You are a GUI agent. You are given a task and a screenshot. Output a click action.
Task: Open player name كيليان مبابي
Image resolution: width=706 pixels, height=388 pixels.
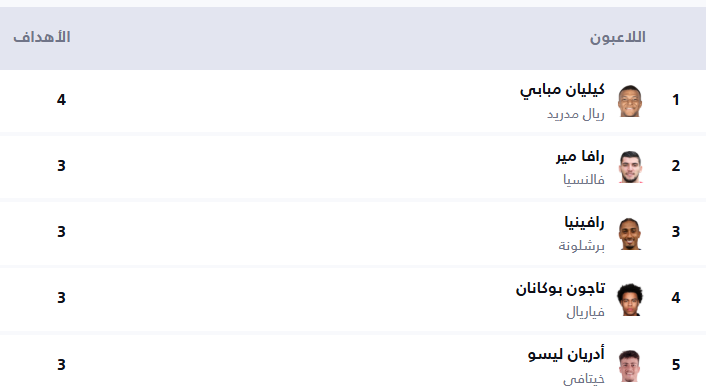(562, 90)
